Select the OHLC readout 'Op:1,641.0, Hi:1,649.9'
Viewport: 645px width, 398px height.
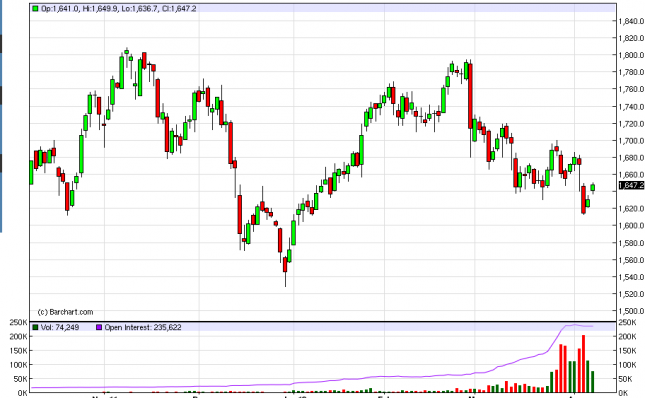coord(80,8)
